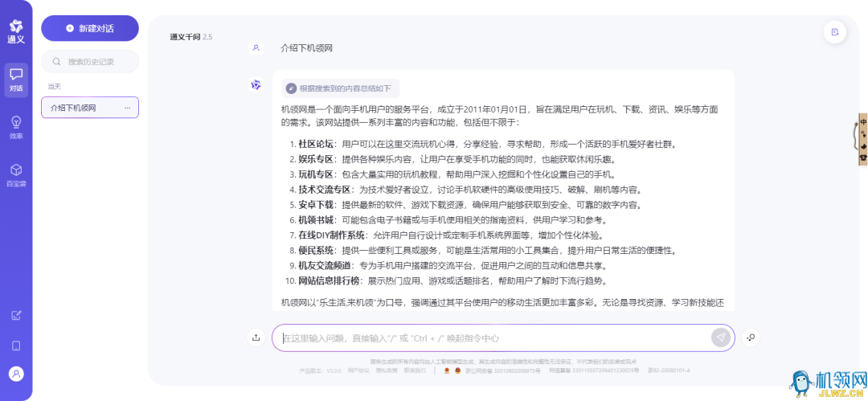Open the user profile avatar

(17, 374)
